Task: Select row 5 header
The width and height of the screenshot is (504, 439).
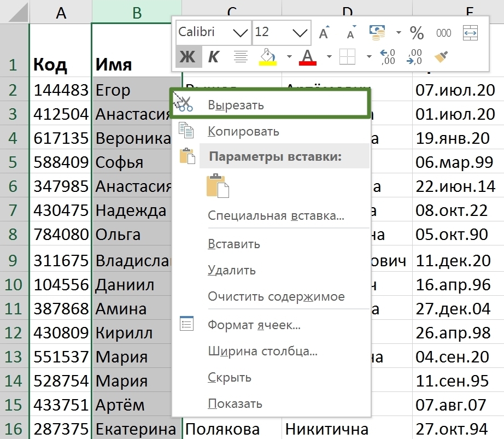Action: click(13, 162)
